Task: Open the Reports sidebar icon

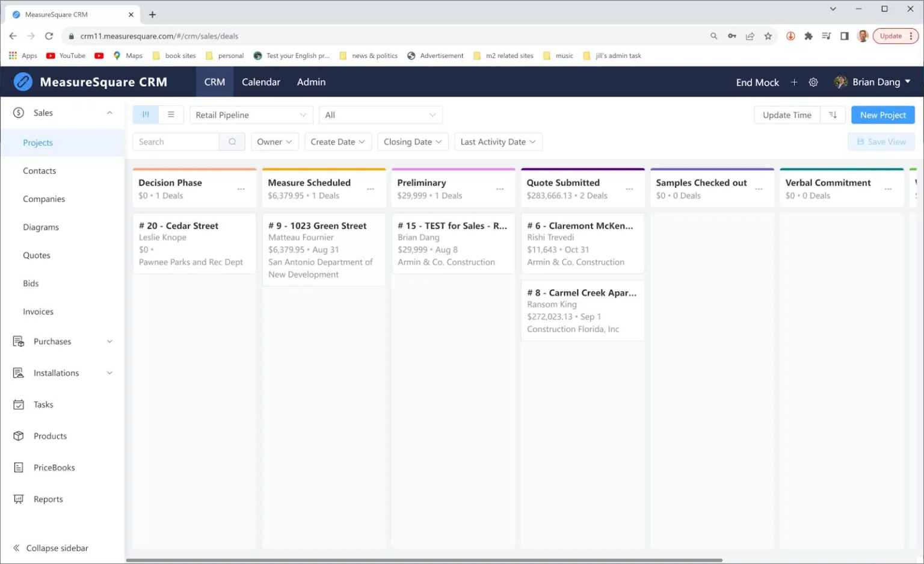Action: (x=18, y=499)
